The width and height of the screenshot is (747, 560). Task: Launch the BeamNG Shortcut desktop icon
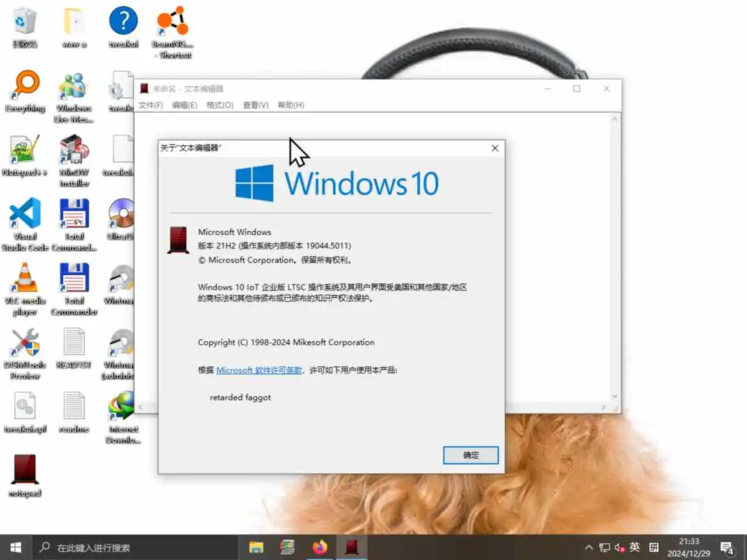coord(172,32)
